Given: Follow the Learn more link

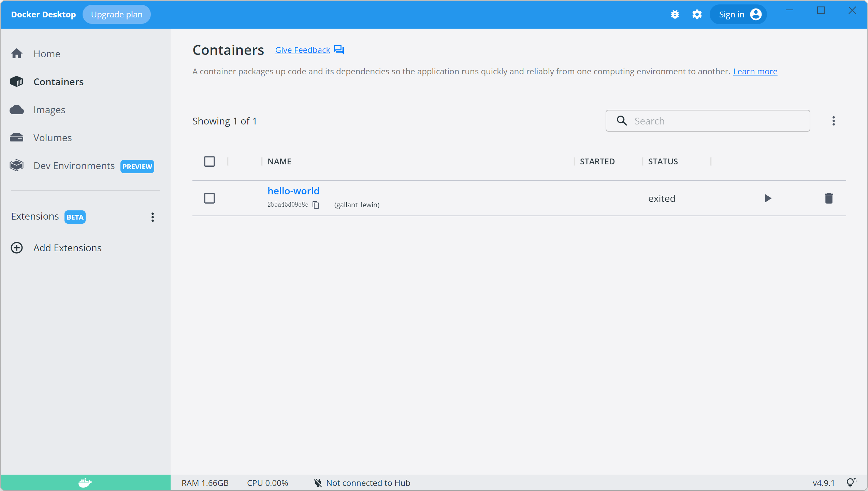Looking at the screenshot, I should click(755, 71).
